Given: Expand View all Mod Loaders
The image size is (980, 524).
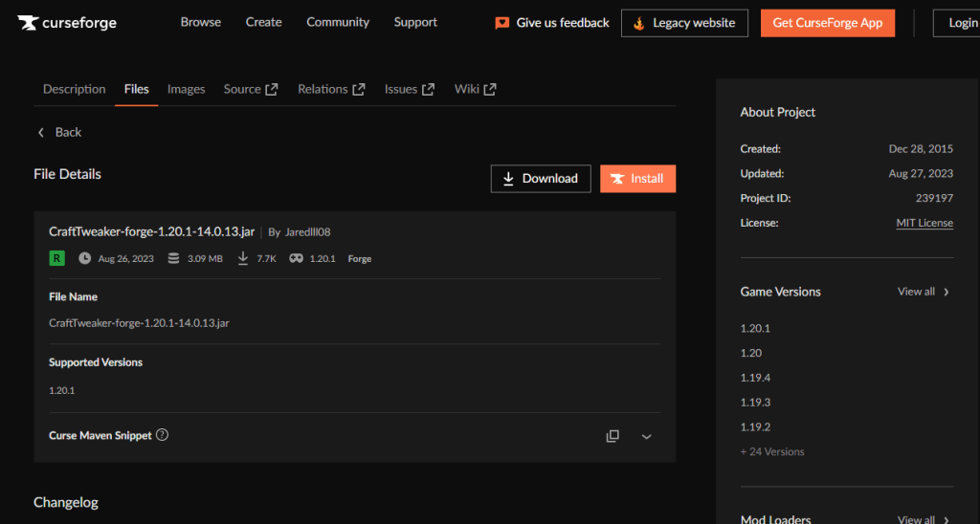Looking at the screenshot, I should (924, 519).
